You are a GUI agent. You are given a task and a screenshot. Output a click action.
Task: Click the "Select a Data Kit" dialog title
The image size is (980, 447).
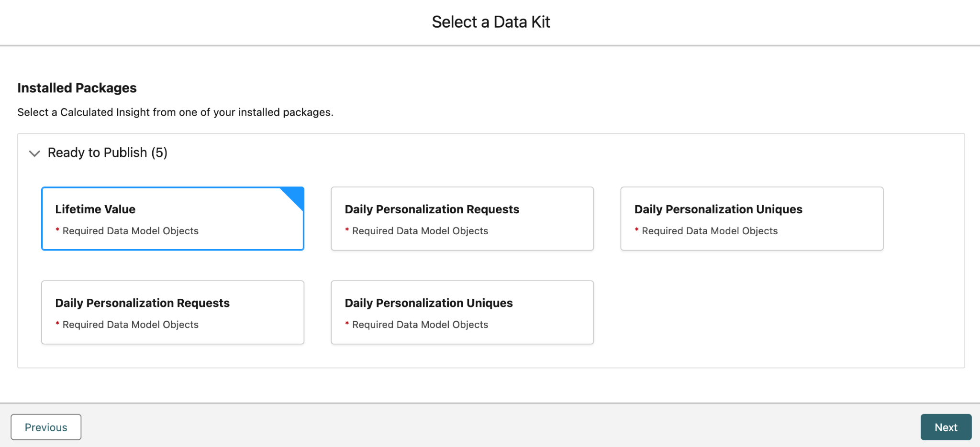[x=490, y=22]
